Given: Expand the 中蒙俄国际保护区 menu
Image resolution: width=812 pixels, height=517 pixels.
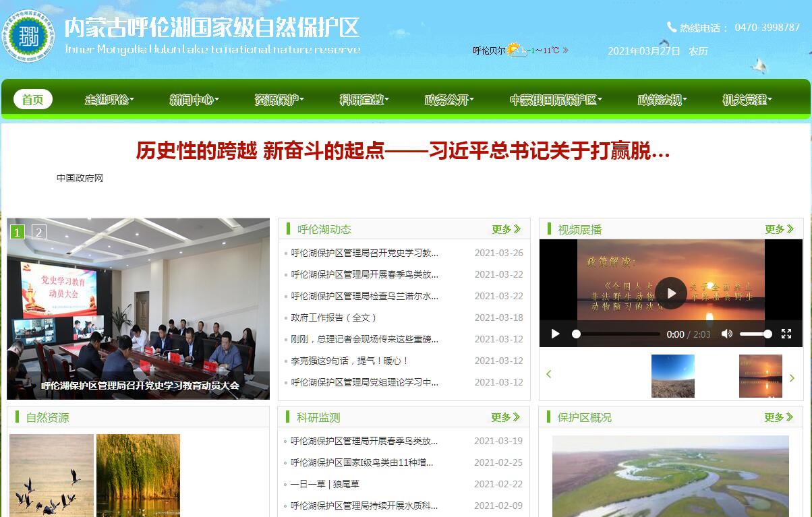Looking at the screenshot, I should pyautogui.click(x=556, y=100).
